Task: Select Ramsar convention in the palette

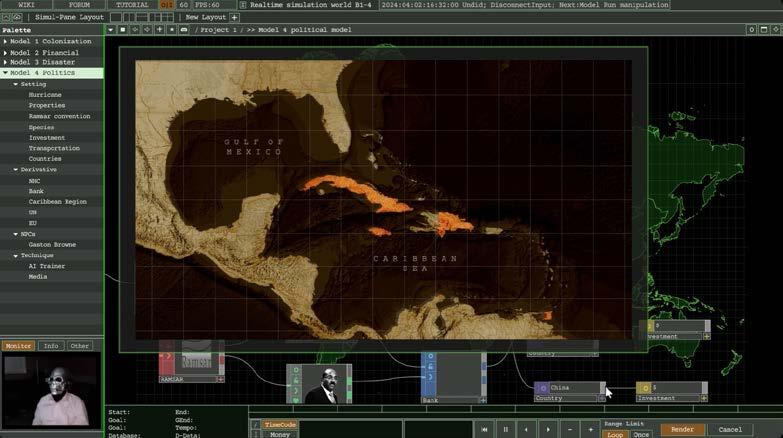Action: (x=59, y=116)
